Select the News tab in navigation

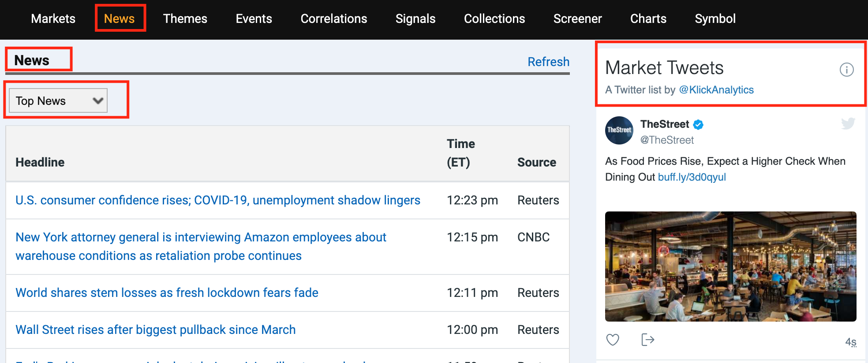[x=119, y=19]
